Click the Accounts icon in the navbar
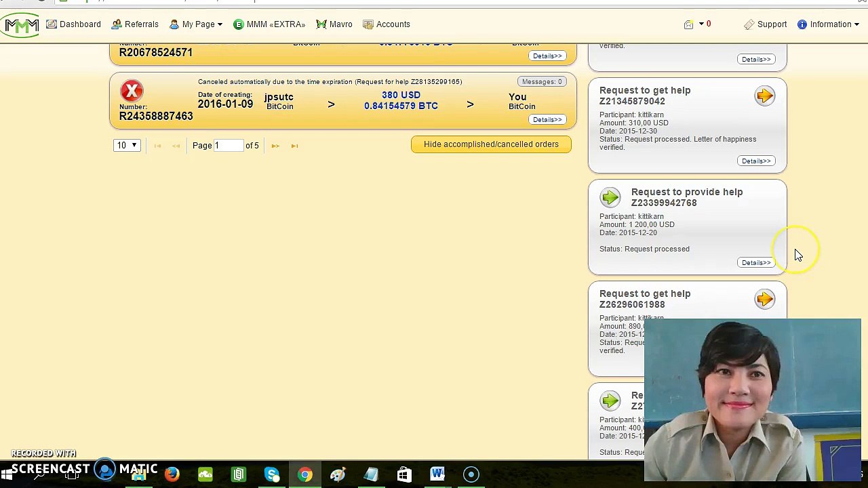 368,24
